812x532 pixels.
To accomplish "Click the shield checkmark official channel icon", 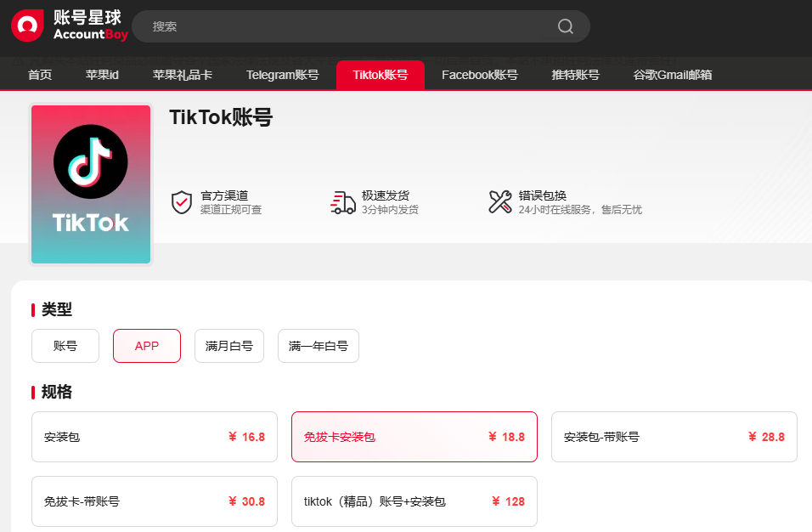I will click(x=182, y=202).
